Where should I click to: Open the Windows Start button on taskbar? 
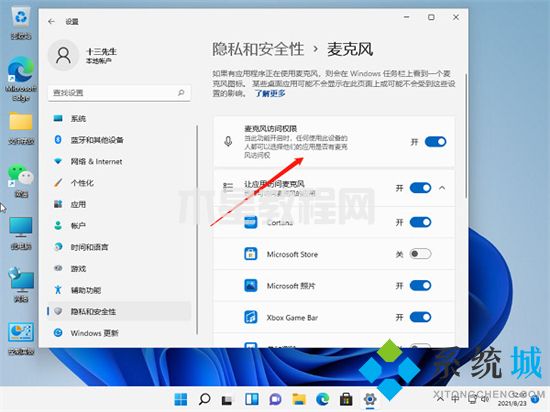pyautogui.click(x=181, y=399)
